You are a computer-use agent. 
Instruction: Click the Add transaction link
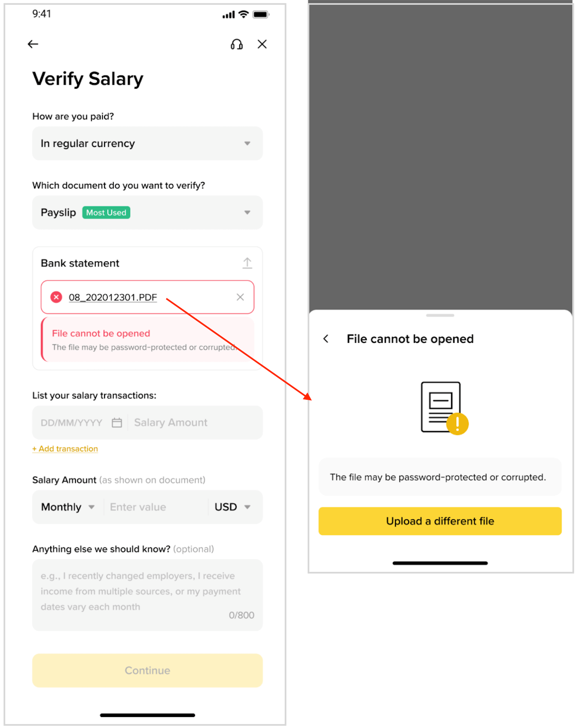point(65,449)
